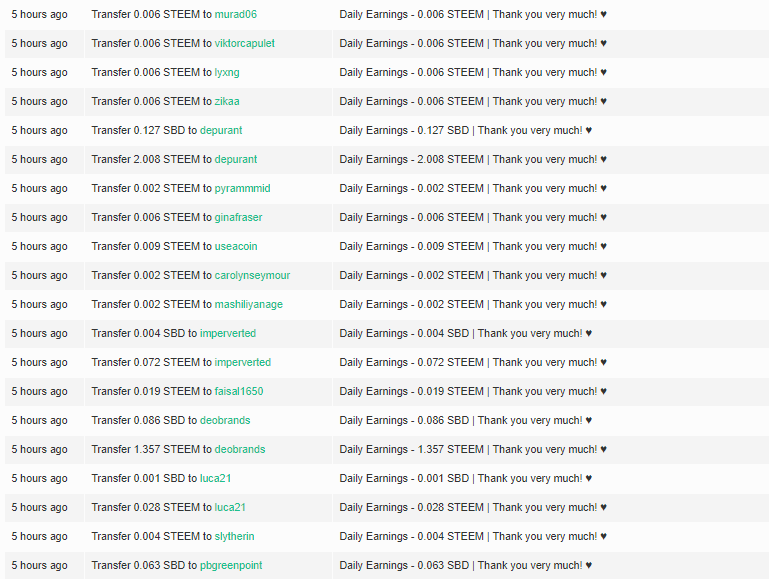
Task: Select memo 'Daily Earnings - 0.001 SBD'
Action: (x=404, y=478)
